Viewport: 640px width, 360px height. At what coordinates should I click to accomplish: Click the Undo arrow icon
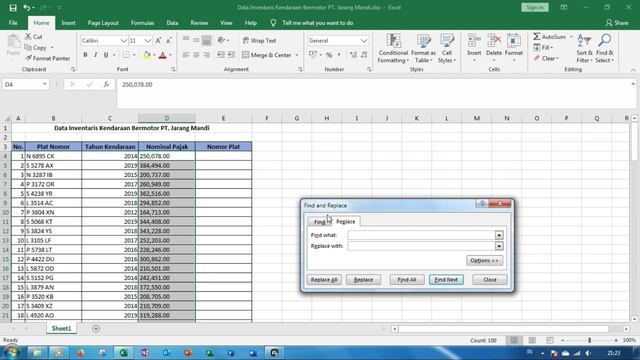[27, 7]
